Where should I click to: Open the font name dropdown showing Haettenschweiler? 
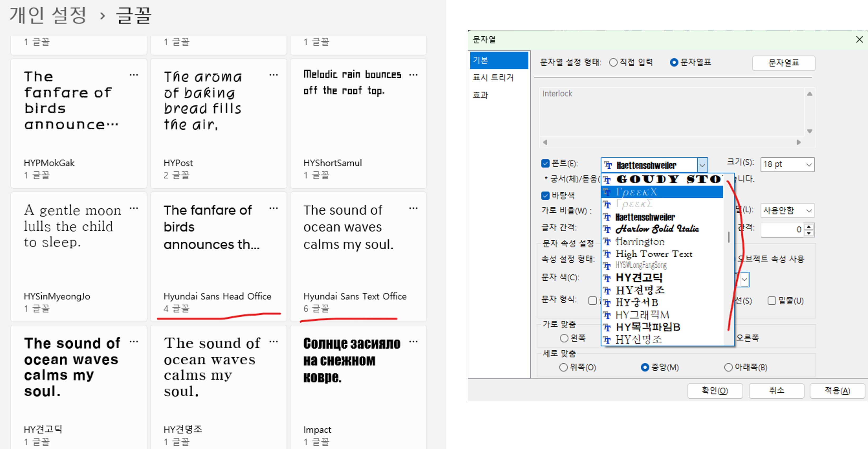point(703,165)
